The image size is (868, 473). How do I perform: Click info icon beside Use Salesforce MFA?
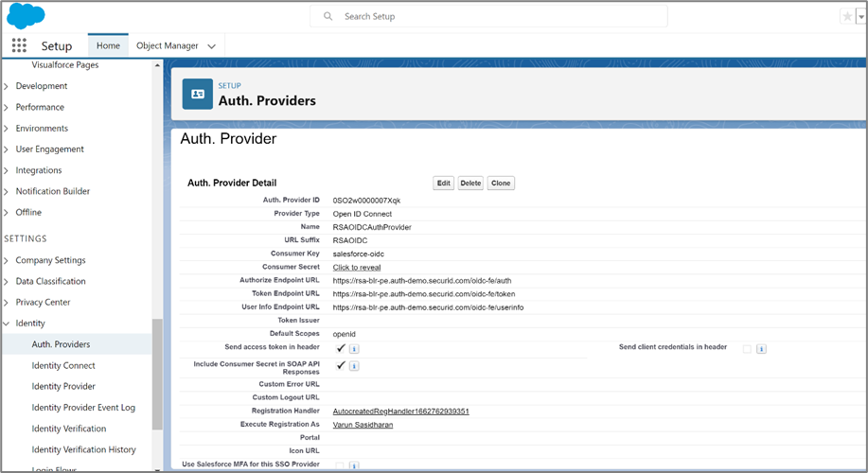pyautogui.click(x=354, y=465)
